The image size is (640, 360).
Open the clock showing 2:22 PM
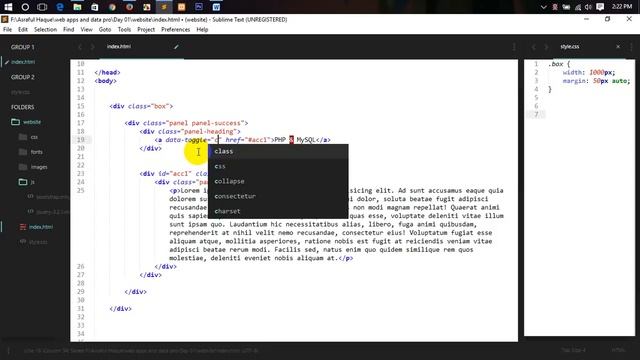pos(622,7)
